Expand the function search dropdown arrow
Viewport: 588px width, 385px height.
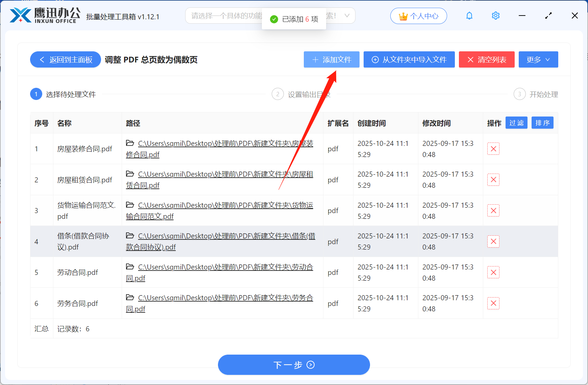click(x=347, y=16)
